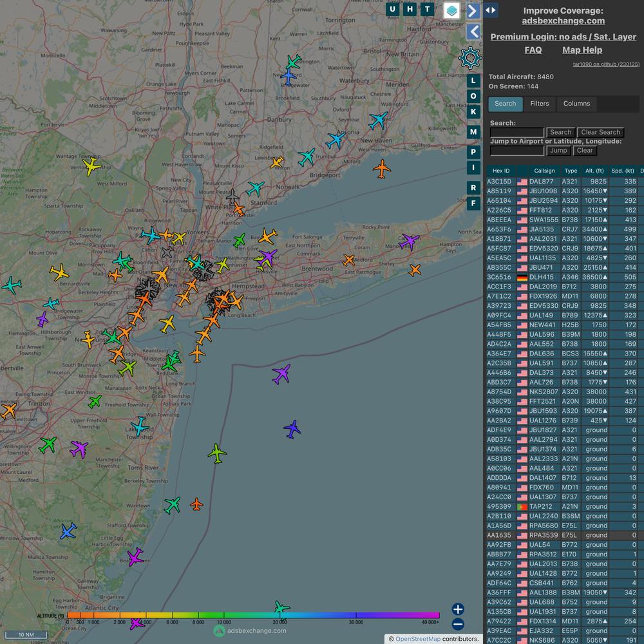Click the purple aircraft near Manorville Long Island
The height and width of the screenshot is (644, 644).
tap(409, 241)
